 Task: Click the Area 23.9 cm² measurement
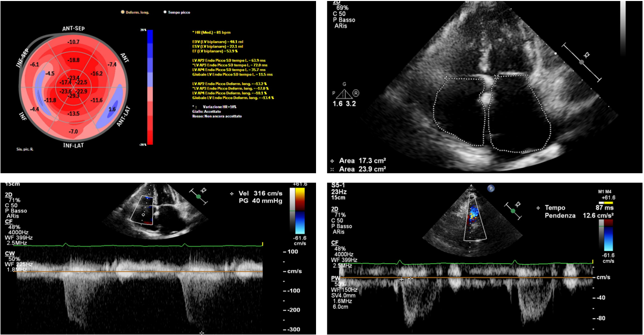362,169
